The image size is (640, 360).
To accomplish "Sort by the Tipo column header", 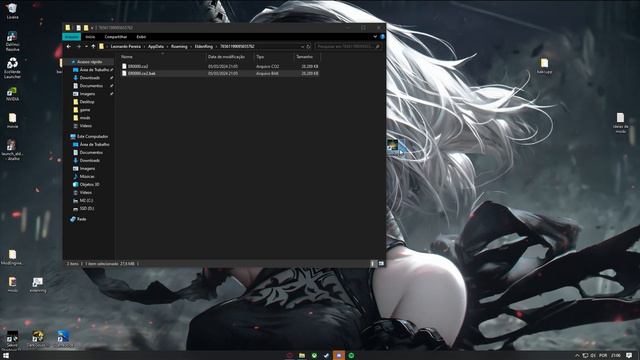I will coord(260,57).
